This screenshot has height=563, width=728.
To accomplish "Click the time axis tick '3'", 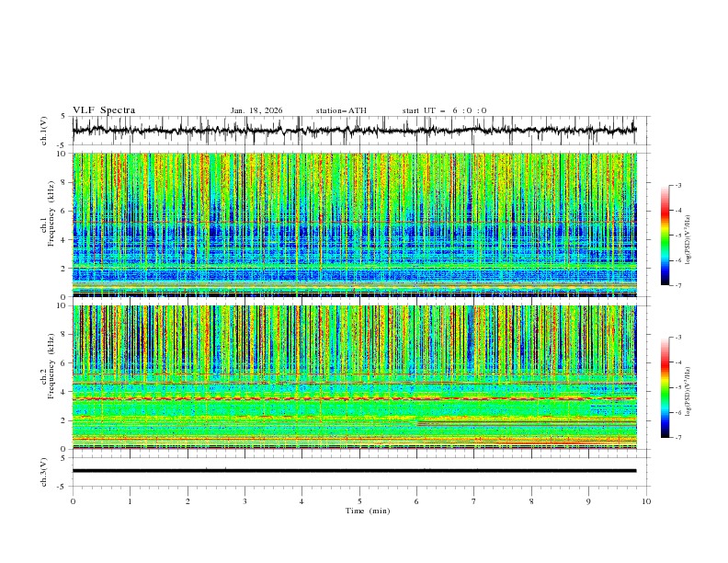I will pyautogui.click(x=245, y=501).
